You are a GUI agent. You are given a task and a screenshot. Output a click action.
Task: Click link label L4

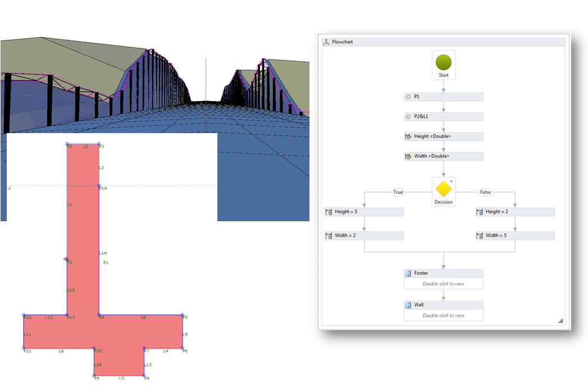pyautogui.click(x=166, y=351)
